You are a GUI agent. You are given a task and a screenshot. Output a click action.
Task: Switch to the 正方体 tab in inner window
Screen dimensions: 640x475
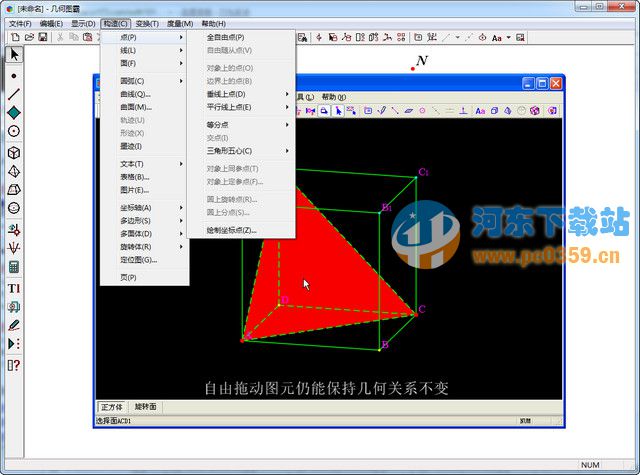pos(112,407)
